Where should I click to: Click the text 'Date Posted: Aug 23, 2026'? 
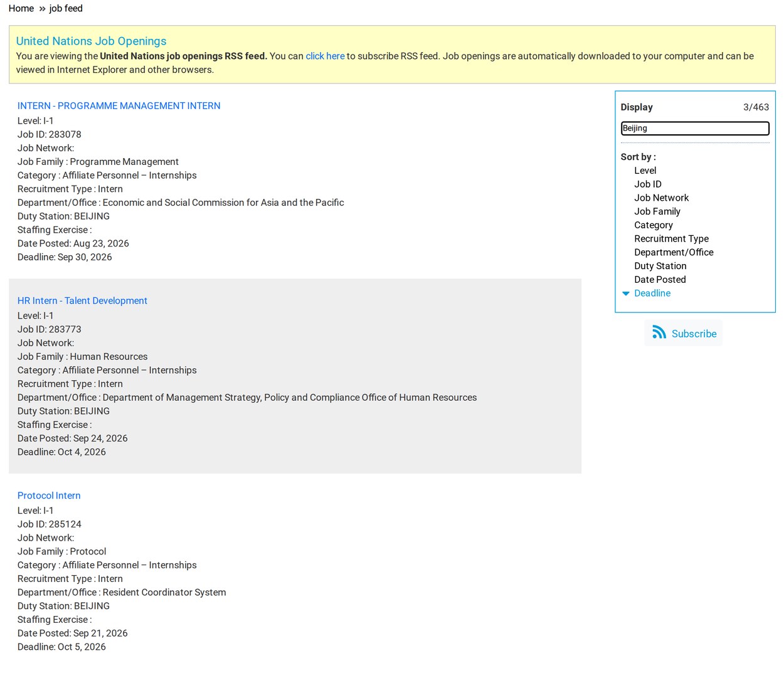(x=73, y=243)
